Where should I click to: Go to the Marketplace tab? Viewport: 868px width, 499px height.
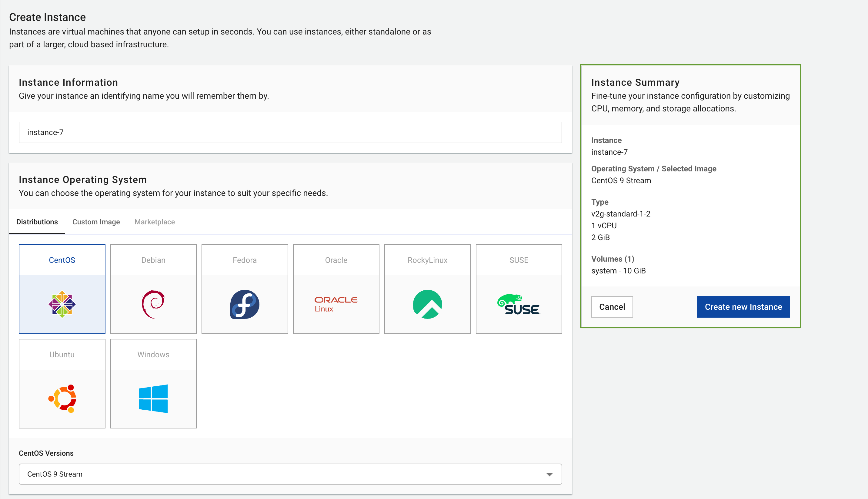click(x=155, y=222)
